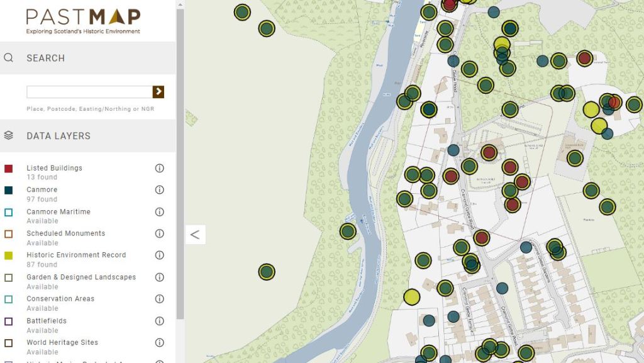Select the lone green marker far west of the river's lower bend

click(x=267, y=272)
